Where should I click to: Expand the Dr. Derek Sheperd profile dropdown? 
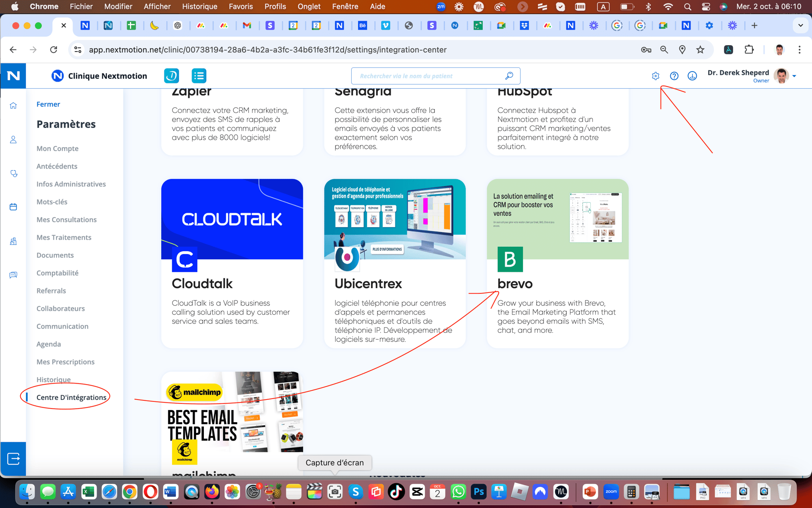click(794, 76)
